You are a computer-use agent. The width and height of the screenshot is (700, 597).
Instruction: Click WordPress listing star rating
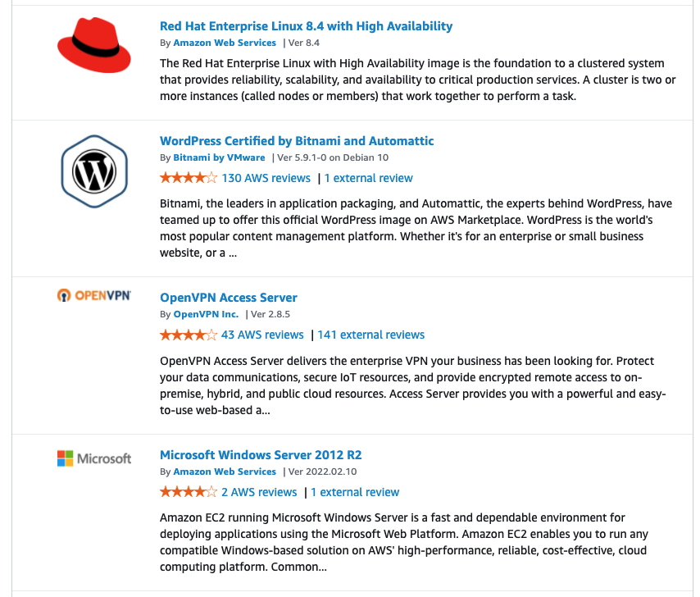point(188,178)
